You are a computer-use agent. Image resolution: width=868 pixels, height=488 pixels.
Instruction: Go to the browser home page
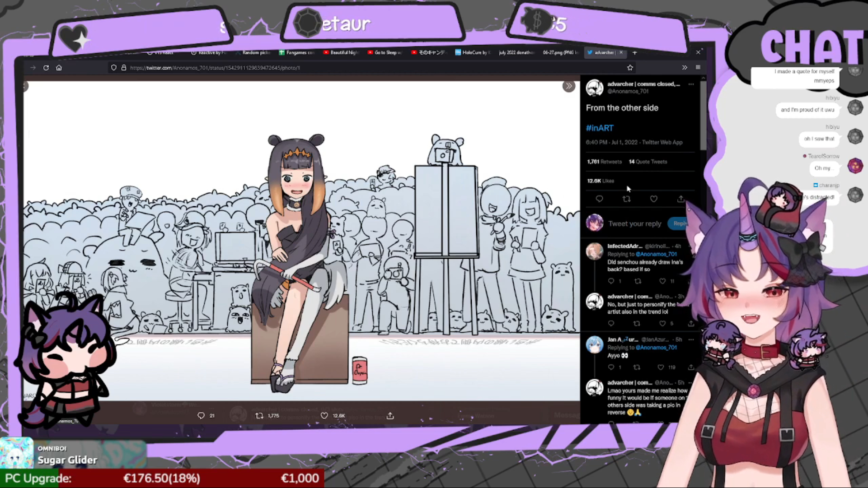pos(59,68)
